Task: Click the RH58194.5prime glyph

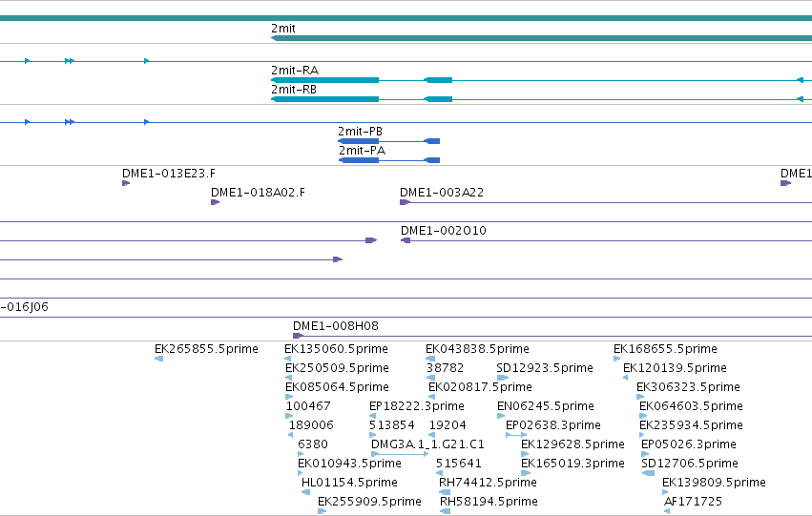Action: click(445, 511)
